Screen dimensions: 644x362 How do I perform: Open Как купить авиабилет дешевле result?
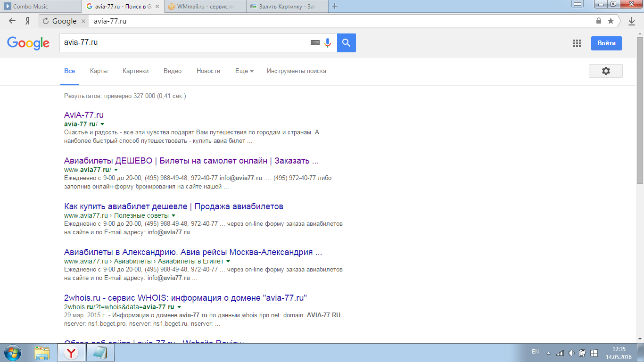[173, 206]
